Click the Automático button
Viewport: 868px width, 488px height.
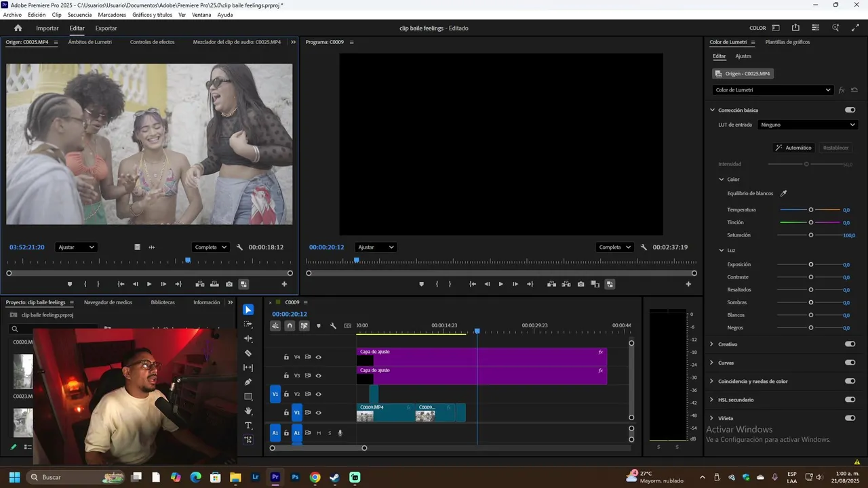(x=793, y=148)
